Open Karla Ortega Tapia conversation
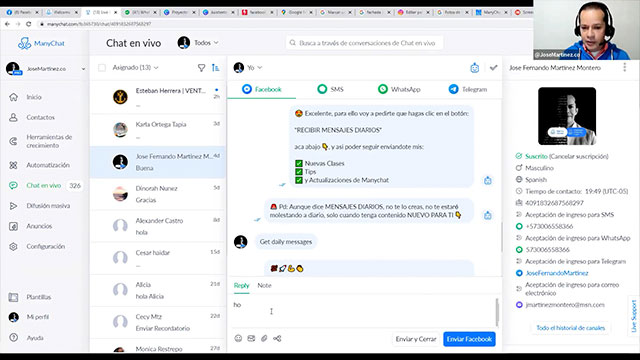Viewport: 640px width, 360px height. 158,130
